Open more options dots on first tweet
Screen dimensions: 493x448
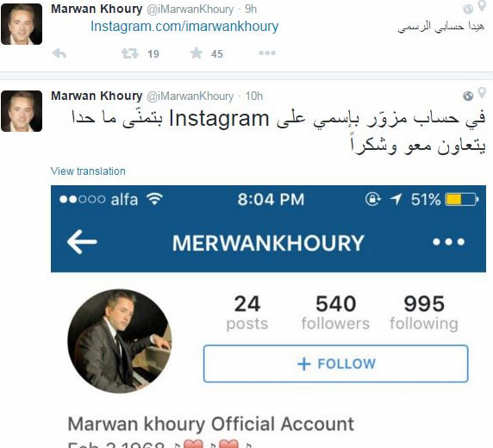(x=267, y=53)
